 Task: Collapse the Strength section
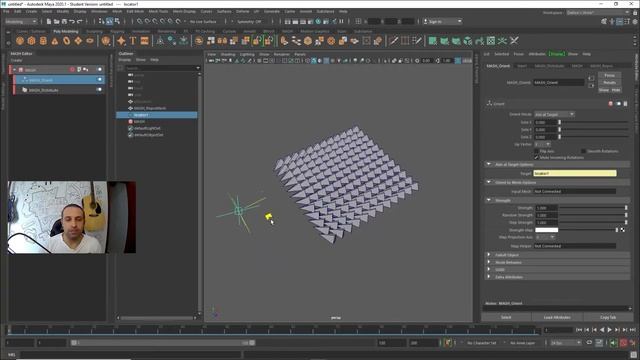[x=489, y=200]
